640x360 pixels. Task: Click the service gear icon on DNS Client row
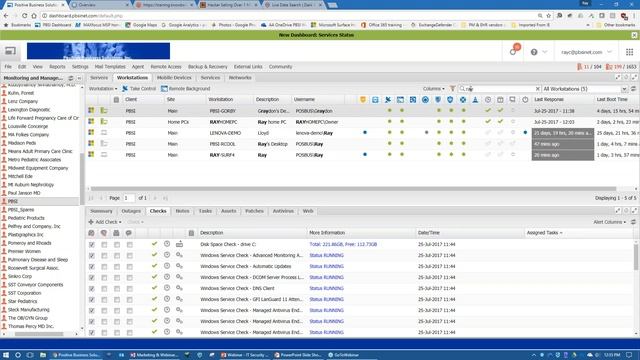pyautogui.click(x=179, y=288)
